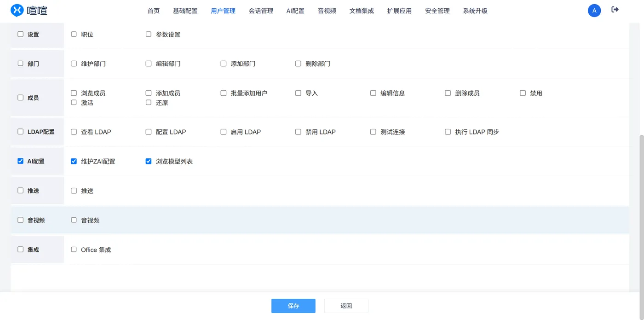Switch to 用户管理 tab
This screenshot has height=320, width=644.
[223, 11]
